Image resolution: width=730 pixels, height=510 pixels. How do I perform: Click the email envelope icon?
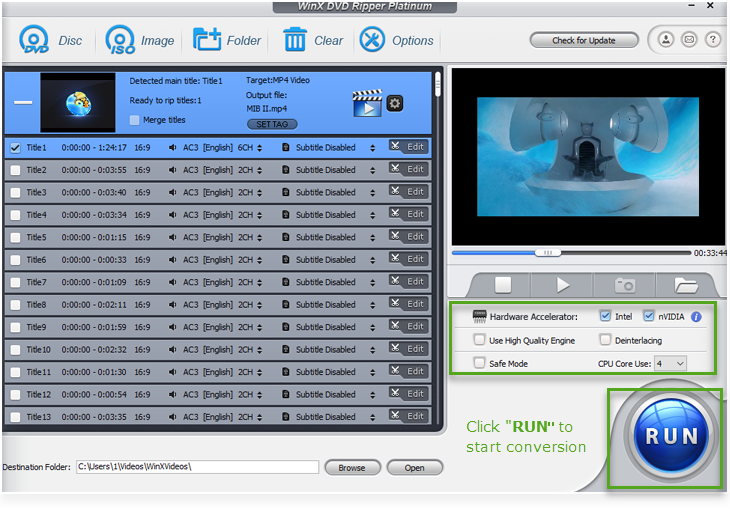coord(689,40)
